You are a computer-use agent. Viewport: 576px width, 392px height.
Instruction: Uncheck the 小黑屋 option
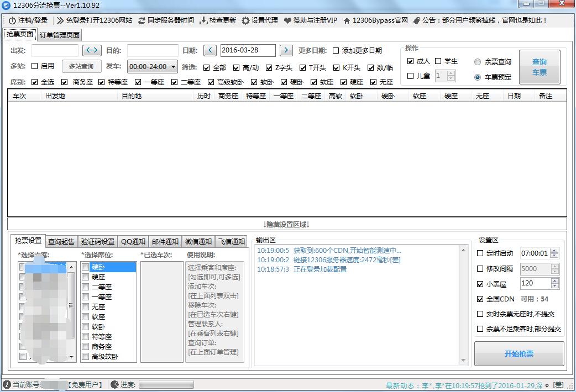(480, 283)
